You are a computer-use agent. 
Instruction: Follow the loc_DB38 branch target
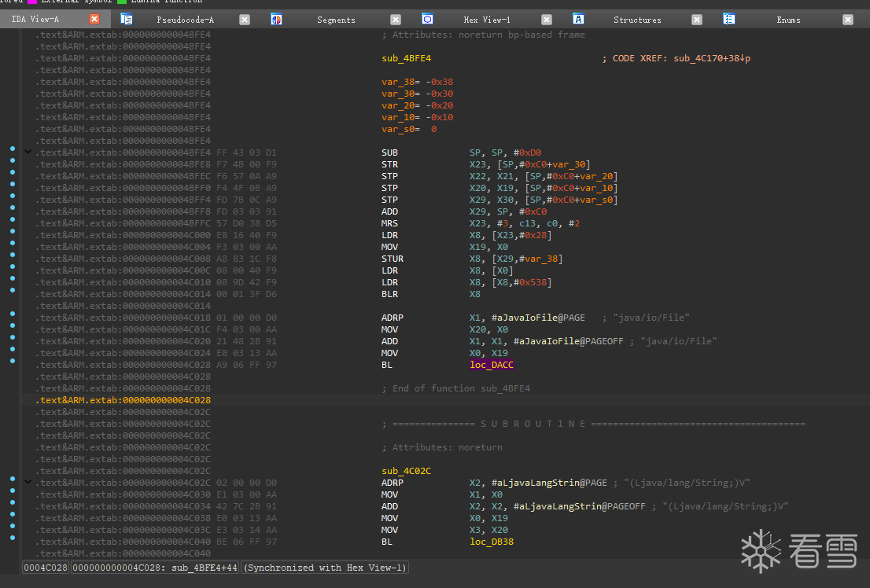492,542
